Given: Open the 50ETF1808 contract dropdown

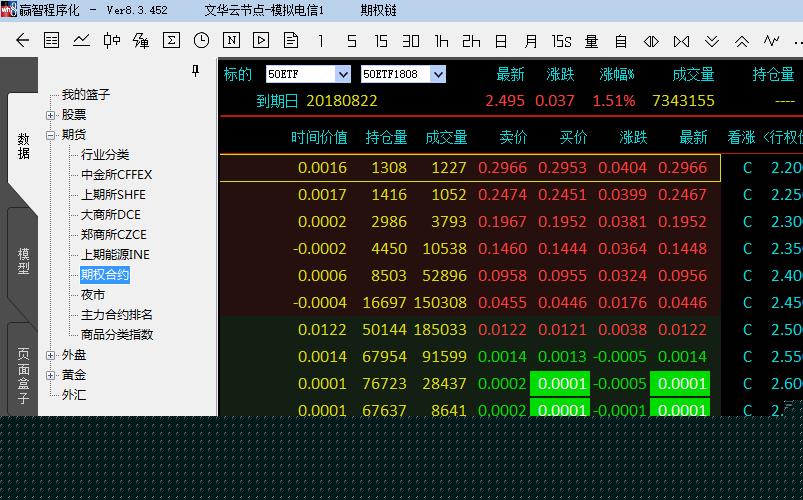Looking at the screenshot, I should 437,74.
